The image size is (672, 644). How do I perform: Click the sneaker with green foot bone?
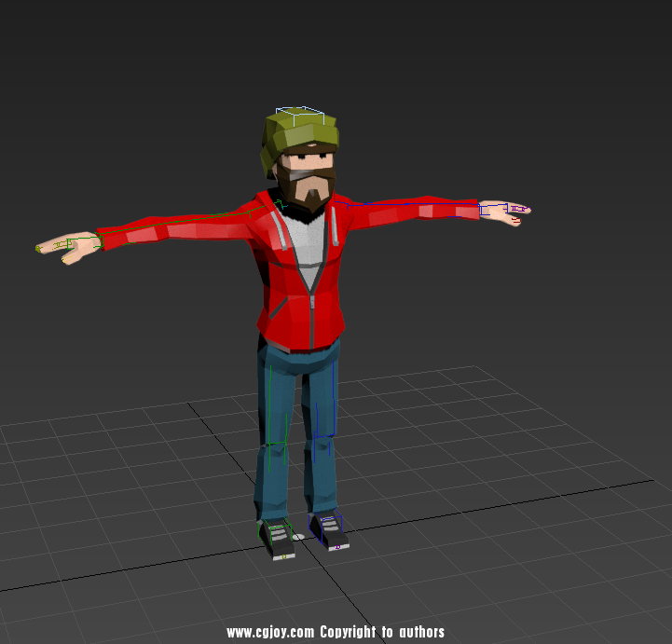[x=279, y=539]
